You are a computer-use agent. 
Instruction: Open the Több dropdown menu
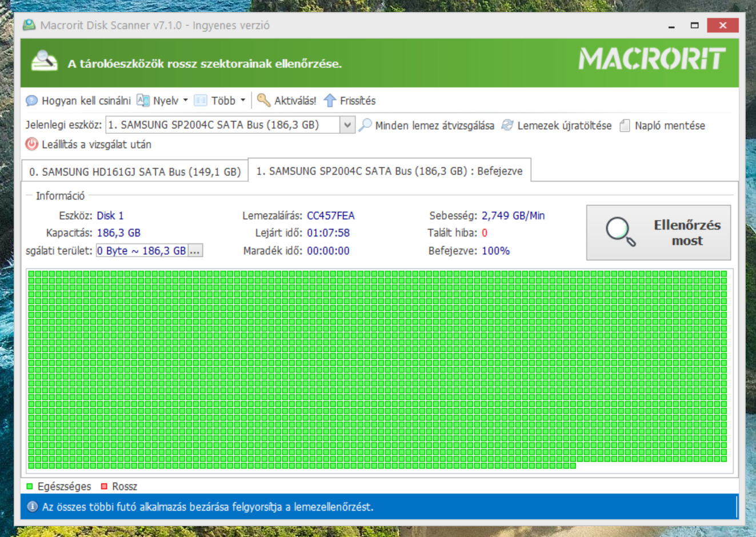click(x=228, y=101)
